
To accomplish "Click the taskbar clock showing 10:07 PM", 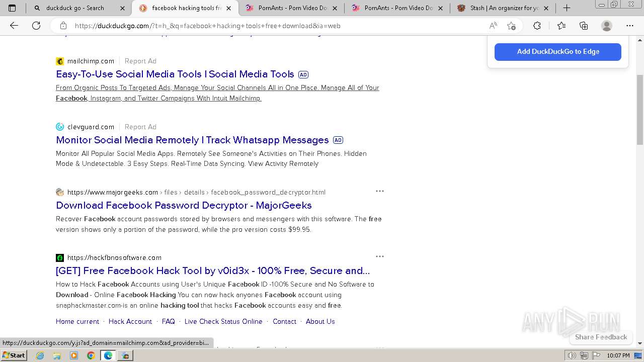I will click(618, 355).
